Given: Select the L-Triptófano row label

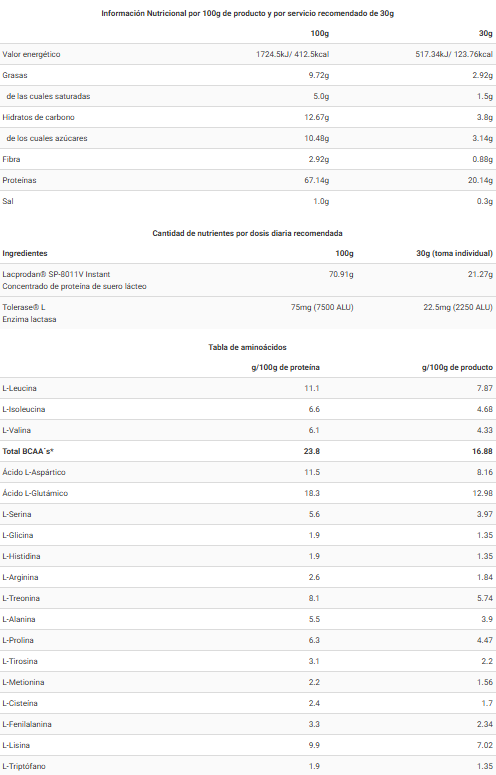Looking at the screenshot, I should 24,766.
